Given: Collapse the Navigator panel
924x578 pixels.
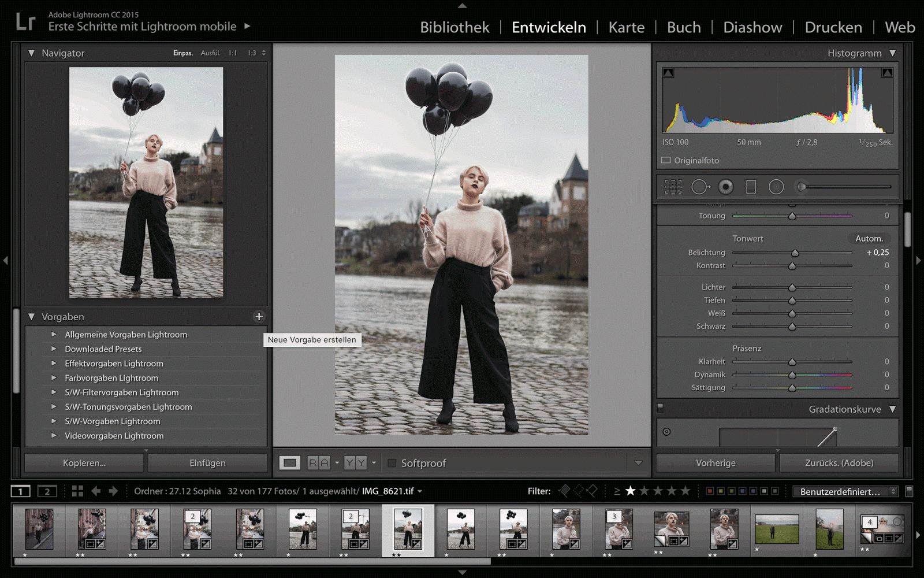Looking at the screenshot, I should click(31, 53).
